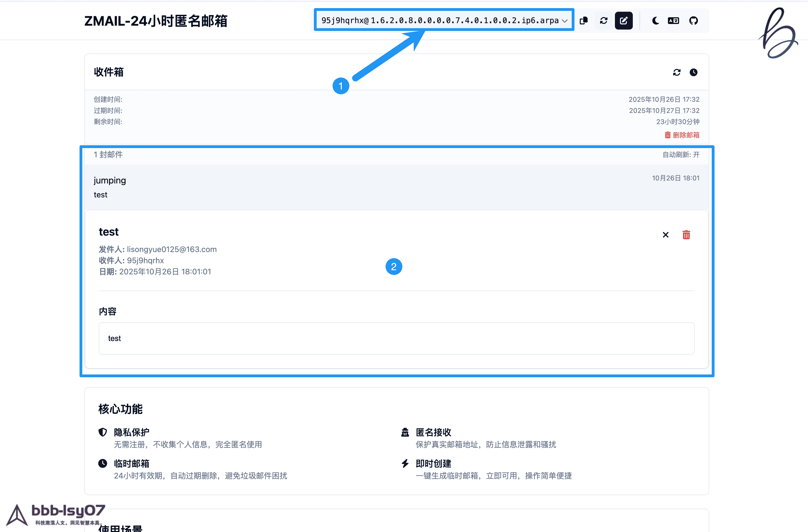Click the ZMAIL-24小时匿名邮箱 title
The height and width of the screenshot is (532, 808).
pyautogui.click(x=156, y=21)
